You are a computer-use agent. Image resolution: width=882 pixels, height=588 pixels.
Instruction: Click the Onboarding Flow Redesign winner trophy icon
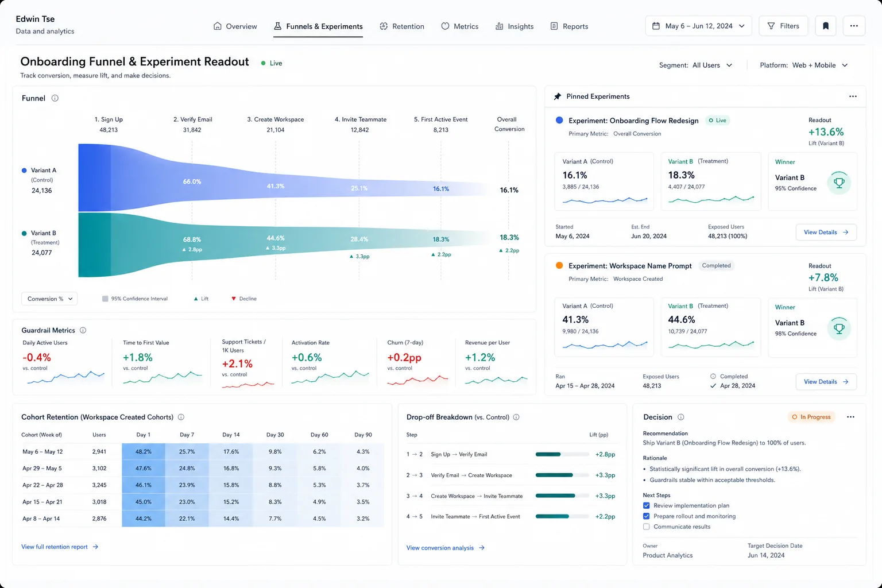pos(839,183)
